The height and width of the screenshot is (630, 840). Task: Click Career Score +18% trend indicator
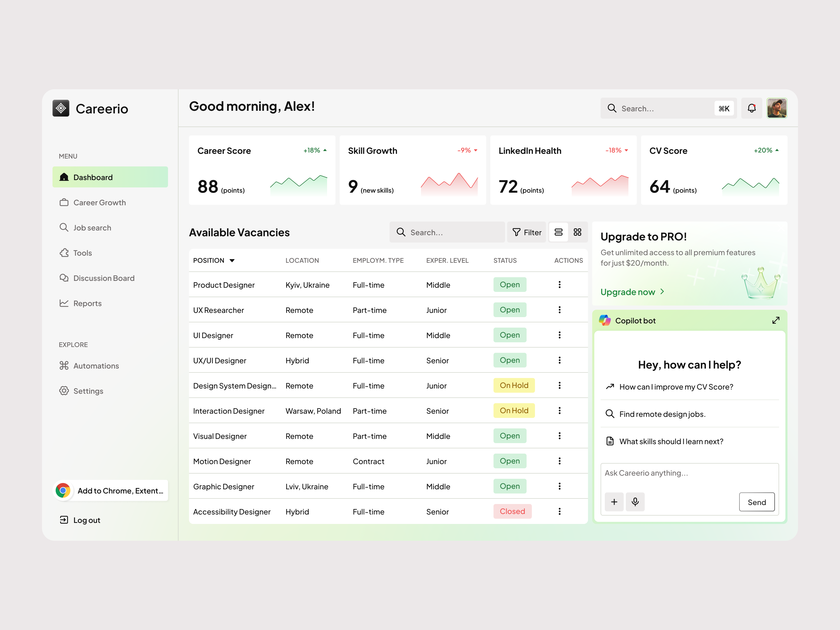click(x=315, y=150)
